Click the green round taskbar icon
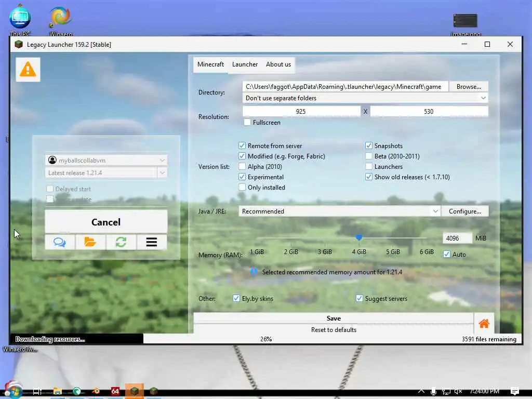Screen dimensions: 532x399 [77, 391]
